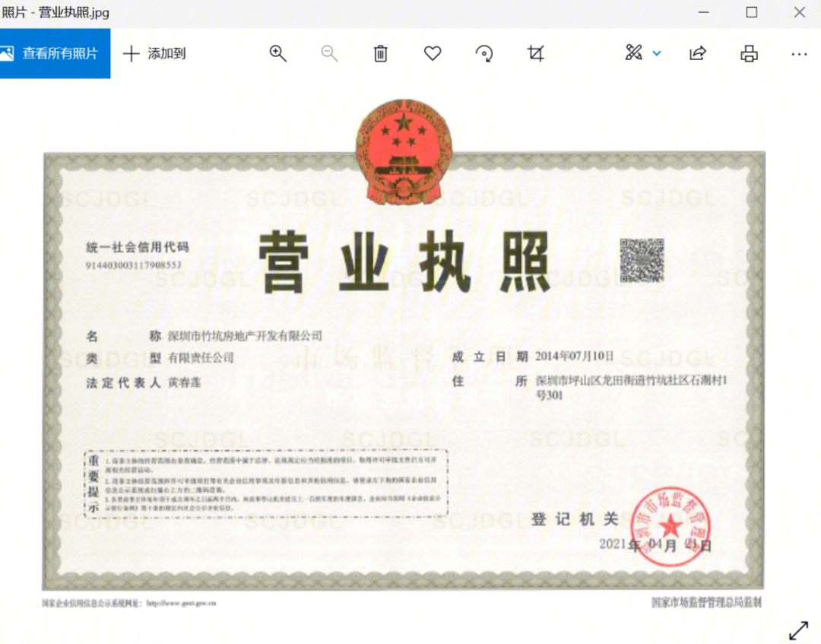Toggle the heart favorite icon
Screen dimensions: 821x644
(433, 53)
